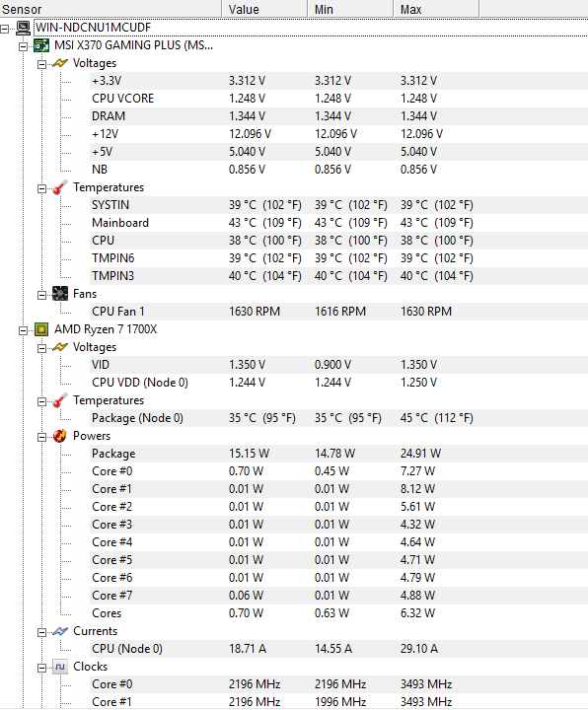Select the Package (Node 0) temperature row
This screenshot has height=710, width=588.
pyautogui.click(x=338, y=418)
